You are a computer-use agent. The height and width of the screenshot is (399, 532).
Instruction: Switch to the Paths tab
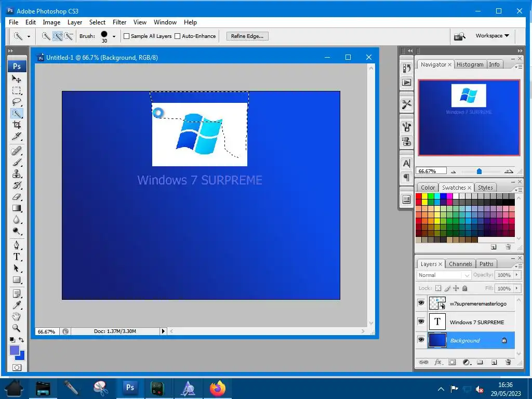click(486, 264)
